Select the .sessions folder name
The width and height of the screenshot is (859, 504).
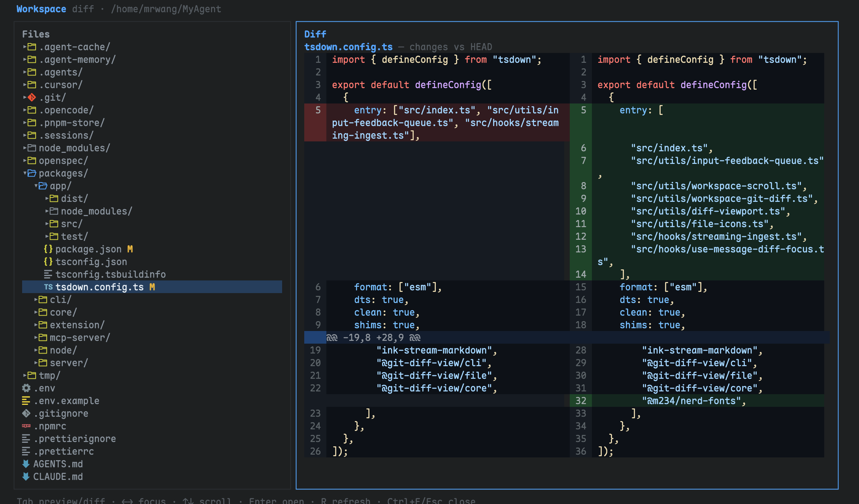point(66,135)
